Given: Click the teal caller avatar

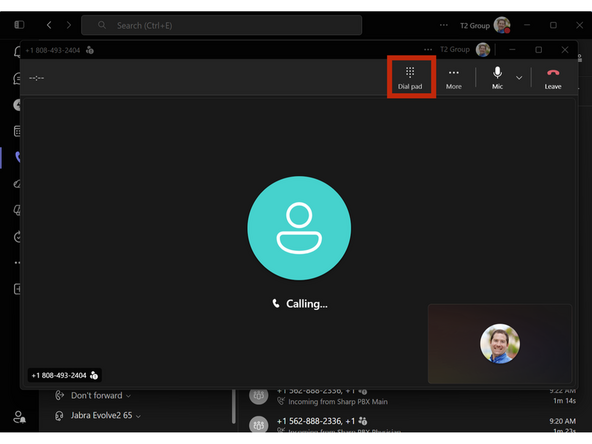Looking at the screenshot, I should coord(299,228).
